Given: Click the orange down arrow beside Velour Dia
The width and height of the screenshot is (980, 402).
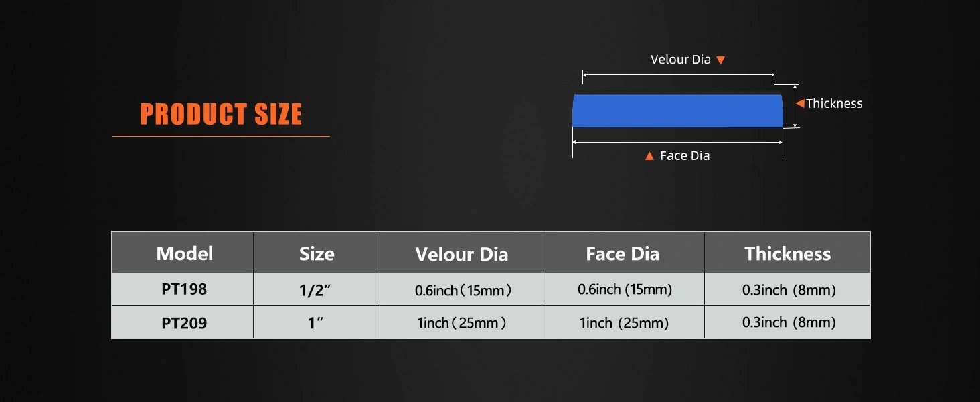Looking at the screenshot, I should tap(720, 60).
